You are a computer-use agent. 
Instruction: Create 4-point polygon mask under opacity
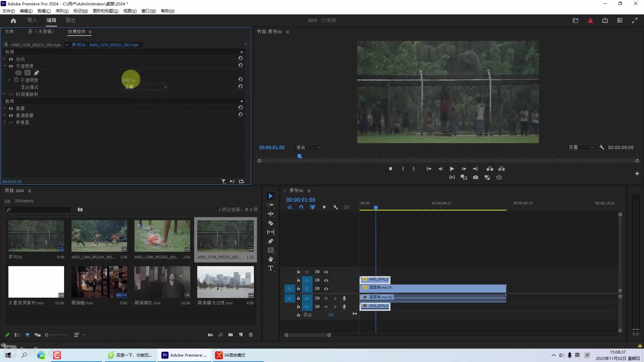click(x=28, y=73)
